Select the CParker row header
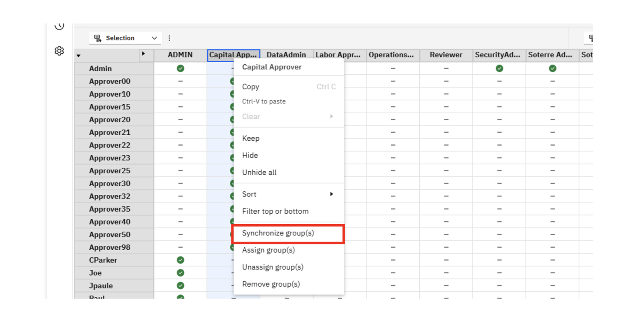The width and height of the screenshot is (644, 322). click(x=114, y=260)
